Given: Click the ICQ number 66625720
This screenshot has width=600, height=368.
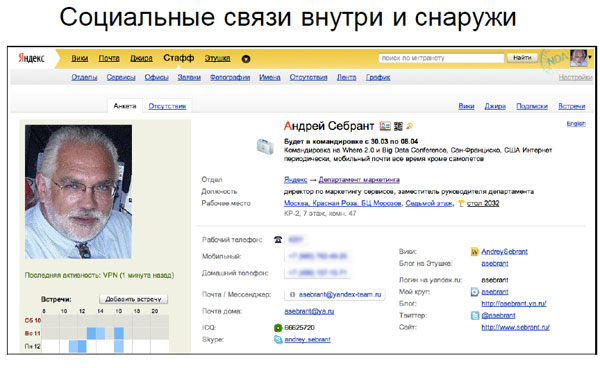Looking at the screenshot, I should coord(300,327).
